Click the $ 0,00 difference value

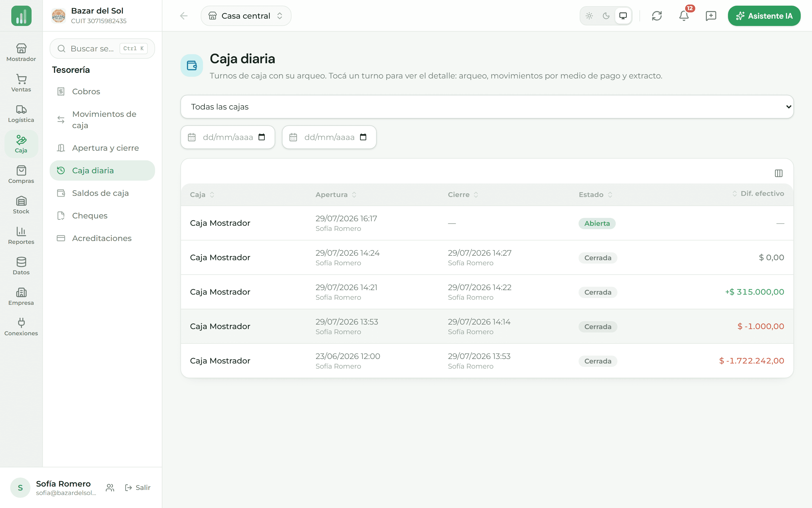[x=771, y=257]
